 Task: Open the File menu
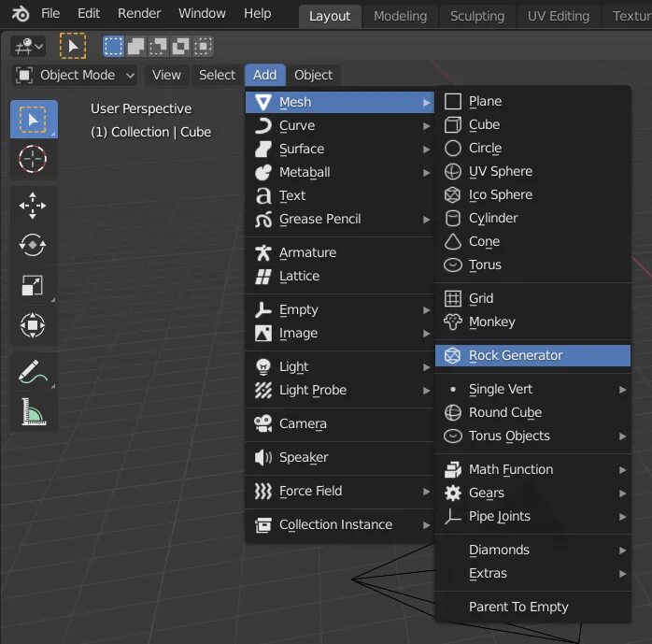click(x=50, y=14)
